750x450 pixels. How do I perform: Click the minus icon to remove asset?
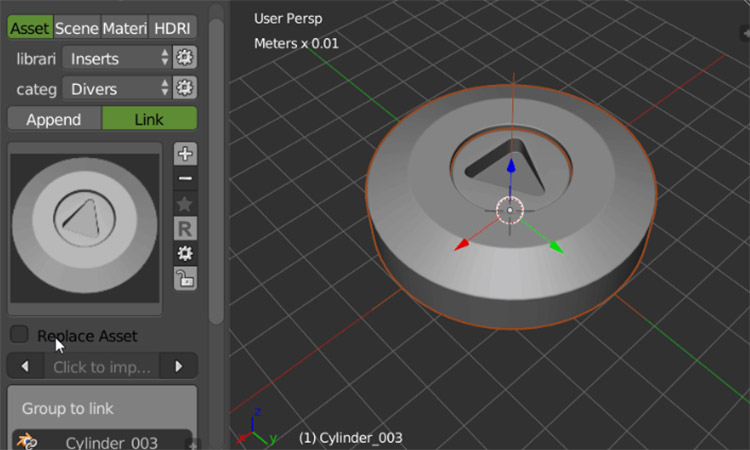click(x=185, y=179)
